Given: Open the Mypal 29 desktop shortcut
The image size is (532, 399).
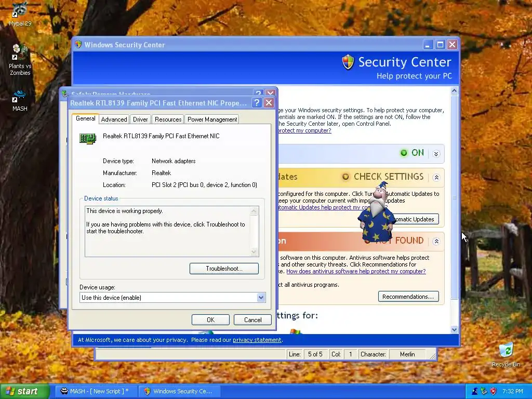Looking at the screenshot, I should pos(20,14).
